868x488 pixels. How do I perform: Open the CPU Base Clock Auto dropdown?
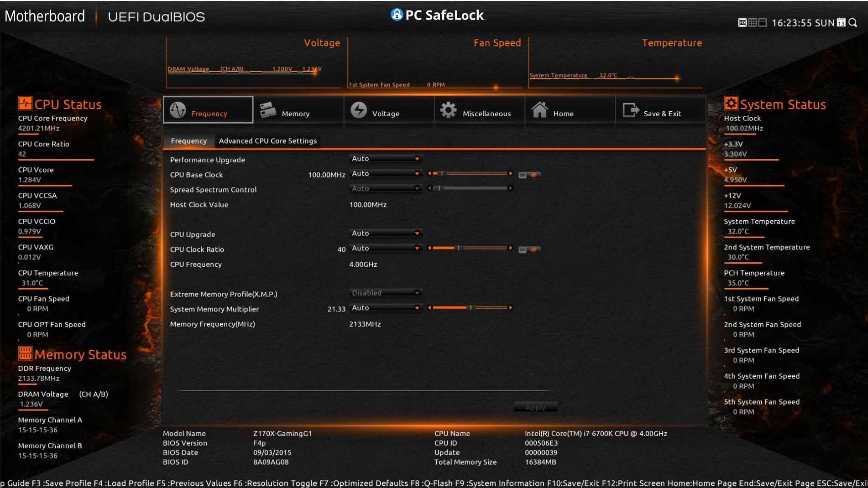386,174
